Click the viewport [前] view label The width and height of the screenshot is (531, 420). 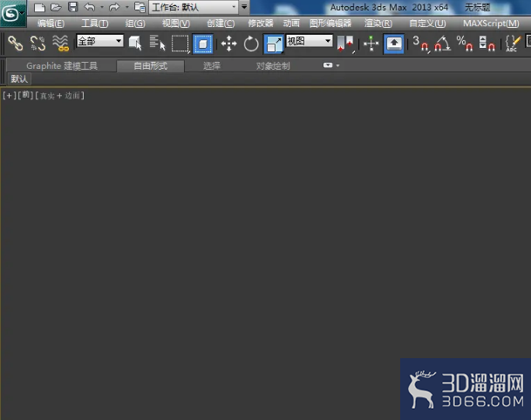click(x=25, y=96)
